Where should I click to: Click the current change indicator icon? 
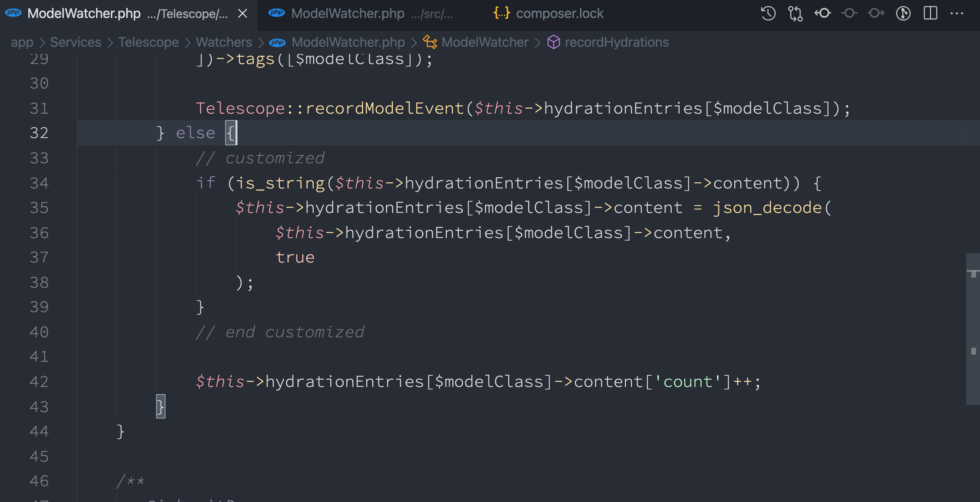click(x=849, y=13)
